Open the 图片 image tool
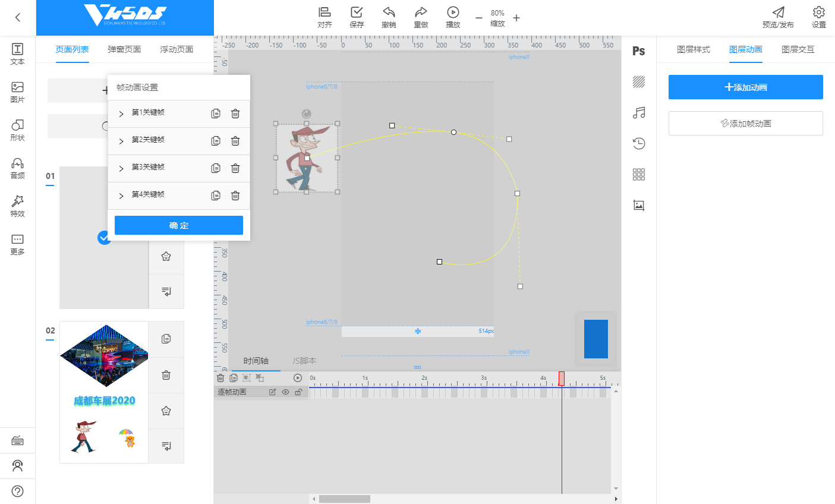Image resolution: width=835 pixels, height=504 pixels. click(17, 92)
